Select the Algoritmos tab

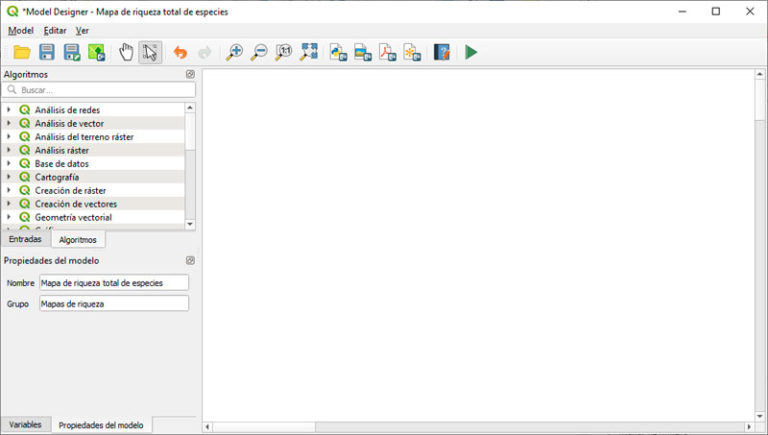78,240
